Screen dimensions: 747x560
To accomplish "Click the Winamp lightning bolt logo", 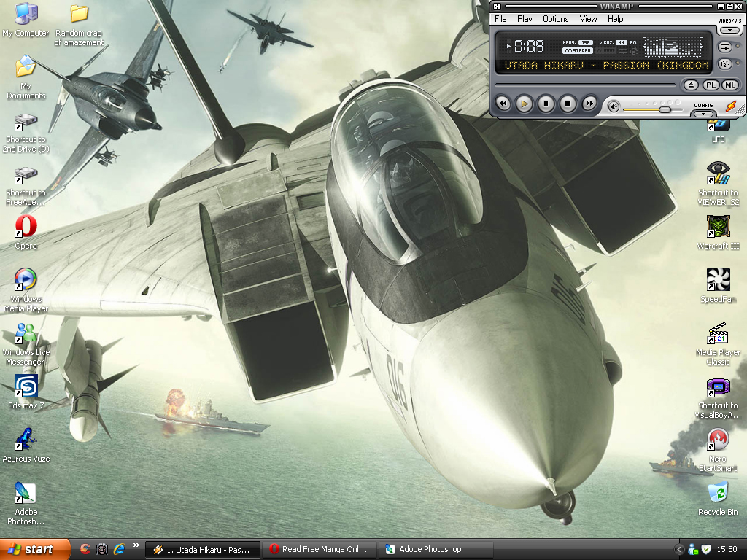I will pos(731,106).
